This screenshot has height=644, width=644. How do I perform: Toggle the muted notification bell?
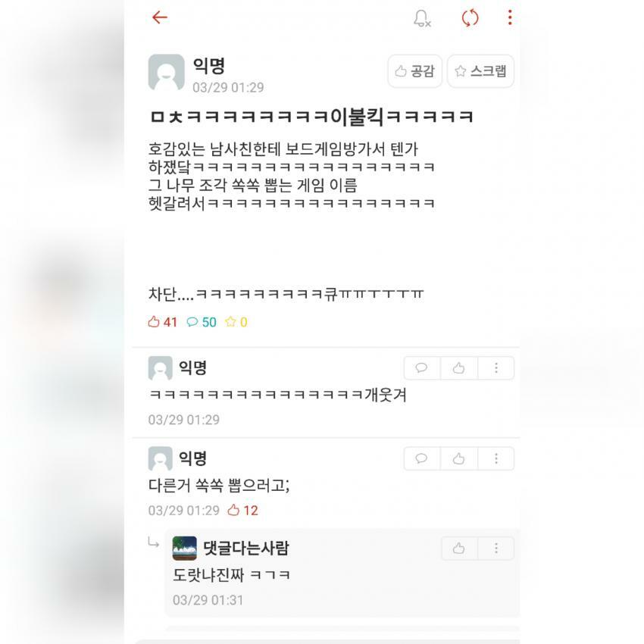[422, 18]
